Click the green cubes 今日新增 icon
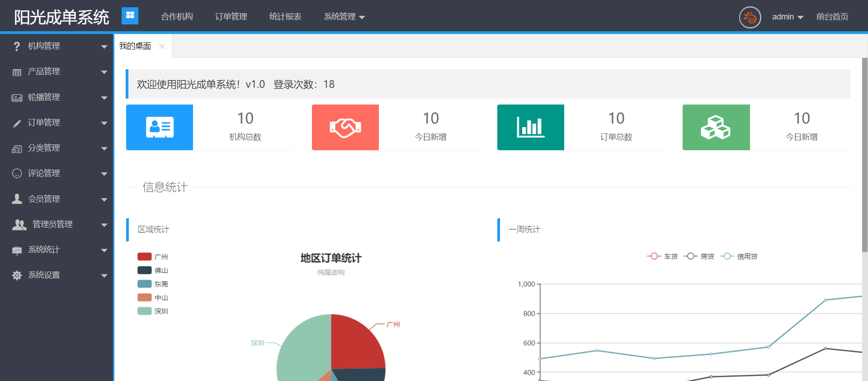This screenshot has width=868, height=381. [716, 127]
